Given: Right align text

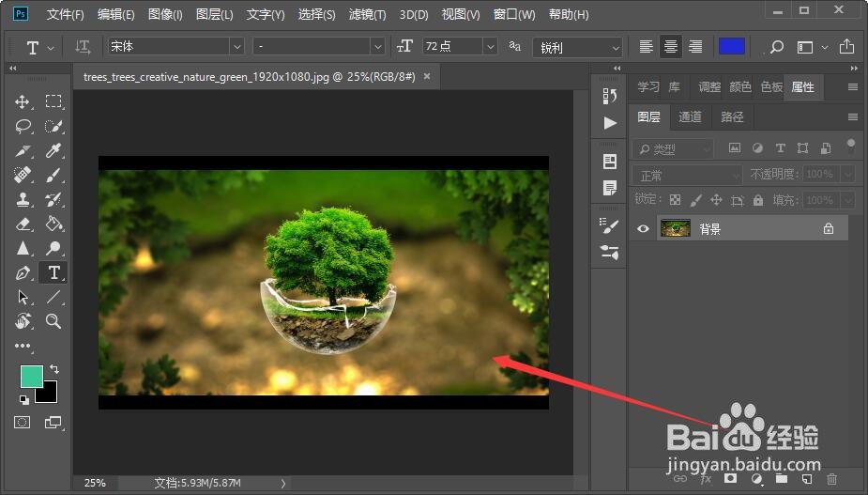Looking at the screenshot, I should coord(695,47).
